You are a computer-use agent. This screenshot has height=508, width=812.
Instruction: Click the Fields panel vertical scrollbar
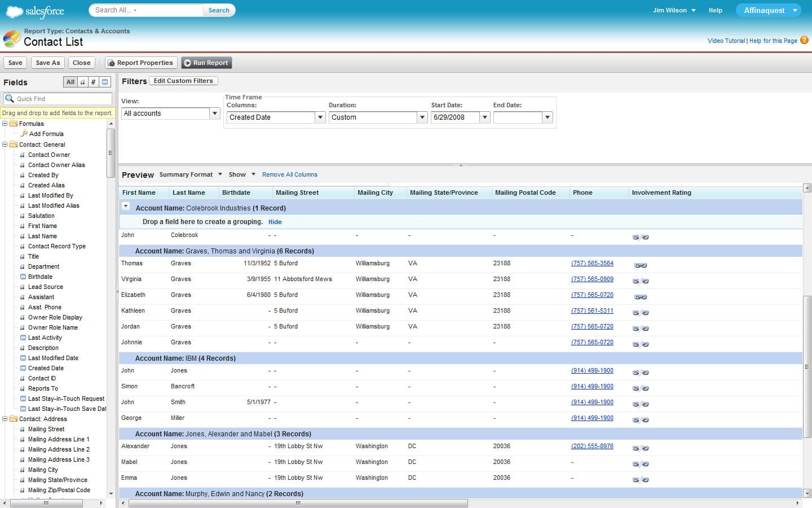111,152
